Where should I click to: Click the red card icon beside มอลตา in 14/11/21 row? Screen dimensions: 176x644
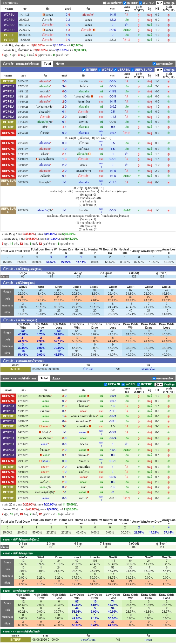tap(44, 15)
